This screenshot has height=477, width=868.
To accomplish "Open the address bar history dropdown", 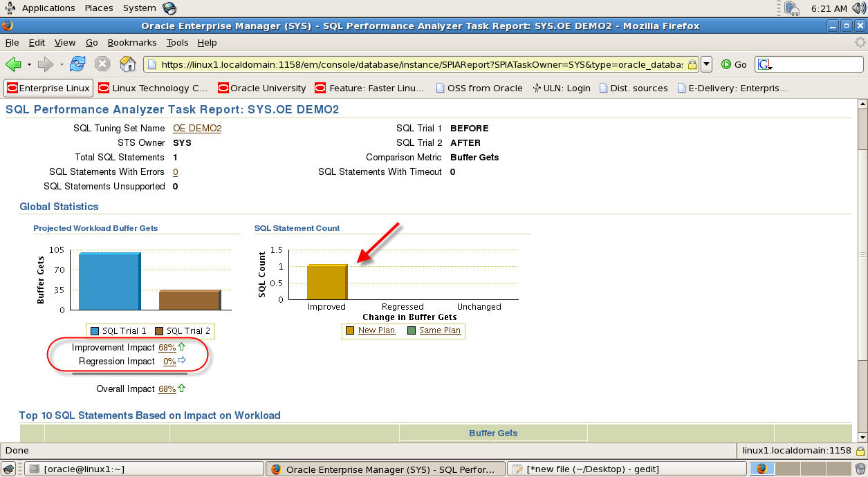I will click(x=706, y=63).
